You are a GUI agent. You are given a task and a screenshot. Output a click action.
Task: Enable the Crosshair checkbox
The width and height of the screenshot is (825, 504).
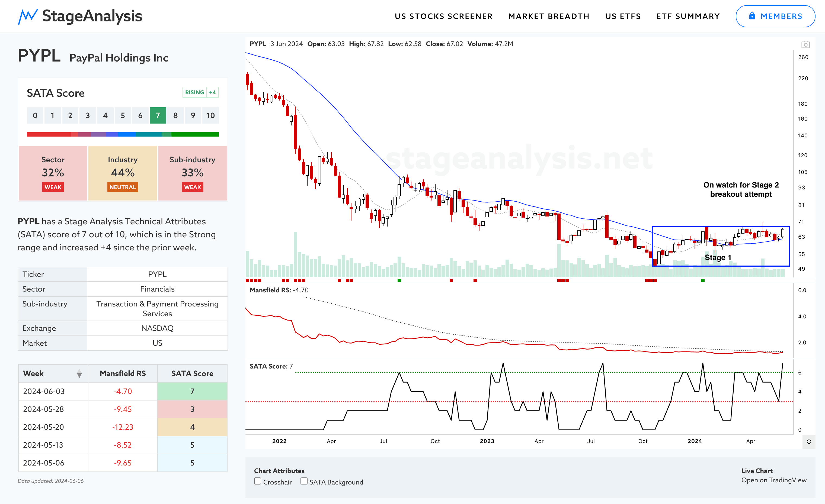(x=257, y=481)
